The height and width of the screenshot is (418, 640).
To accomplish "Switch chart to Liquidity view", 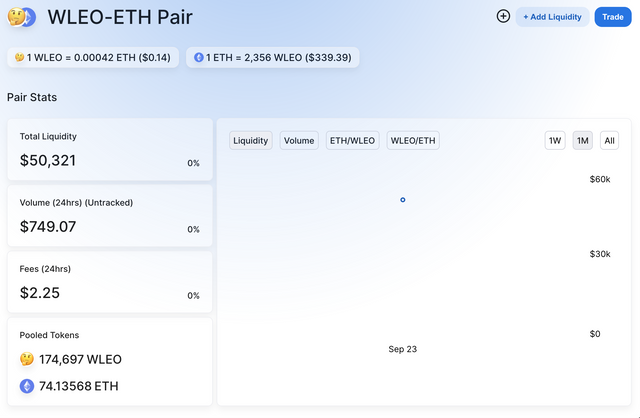I will pyautogui.click(x=251, y=140).
